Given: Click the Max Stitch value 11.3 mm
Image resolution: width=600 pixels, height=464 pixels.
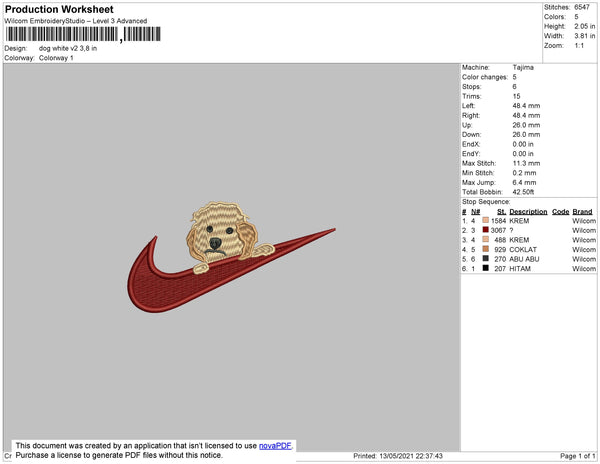Looking at the screenshot, I should pos(526,163).
